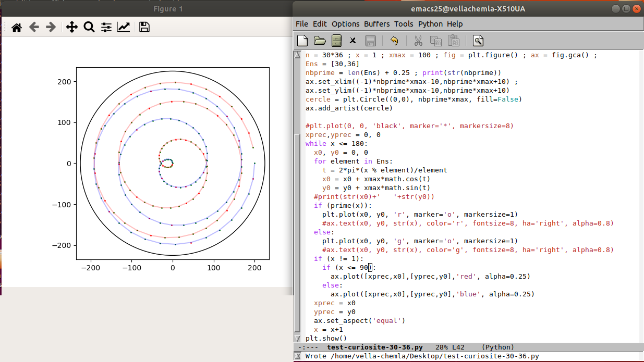This screenshot has width=644, height=362.
Task: Click the New file icon in Emacs
Action: click(302, 41)
